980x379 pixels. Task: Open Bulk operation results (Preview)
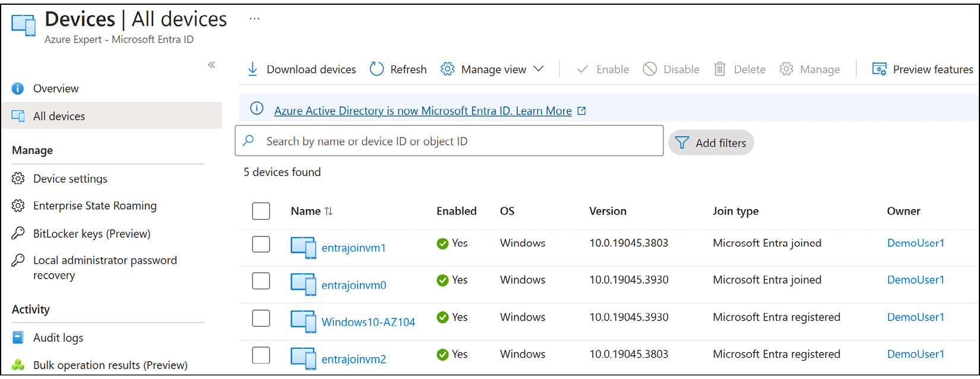[110, 365]
